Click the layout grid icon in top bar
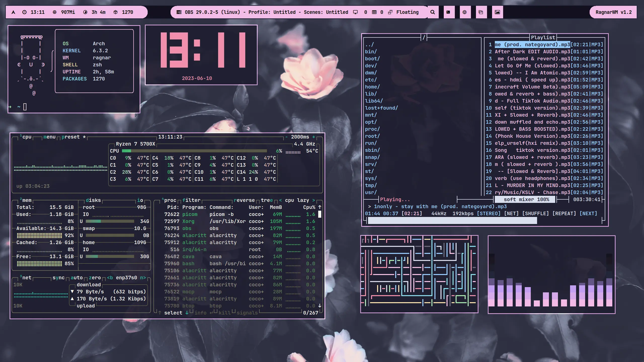The height and width of the screenshot is (362, 644). (374, 12)
